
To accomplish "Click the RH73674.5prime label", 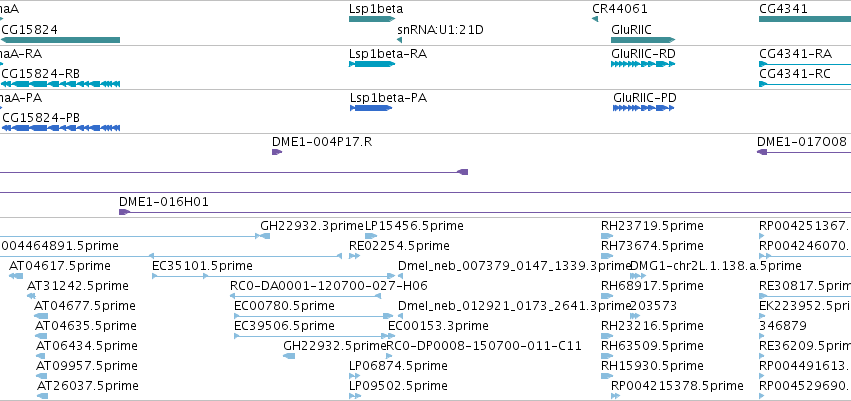I will click(652, 246).
